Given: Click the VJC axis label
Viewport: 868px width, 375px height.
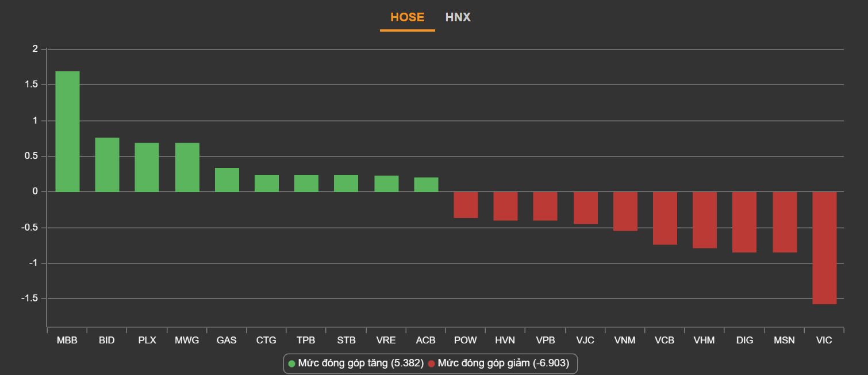Looking at the screenshot, I should pyautogui.click(x=585, y=340).
